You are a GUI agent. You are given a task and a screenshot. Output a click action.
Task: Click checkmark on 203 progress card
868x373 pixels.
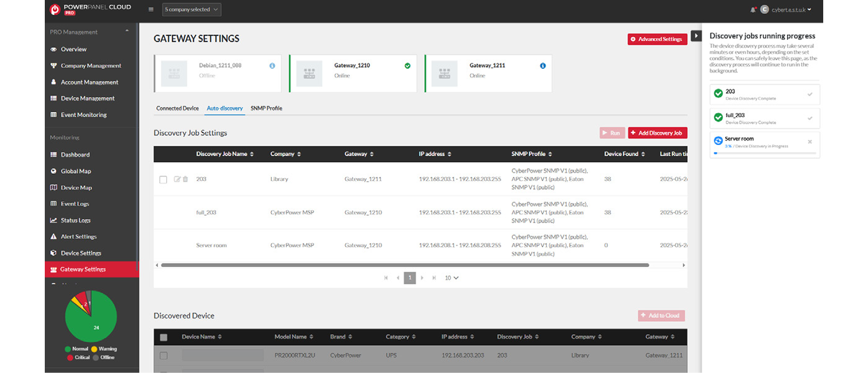pos(810,94)
